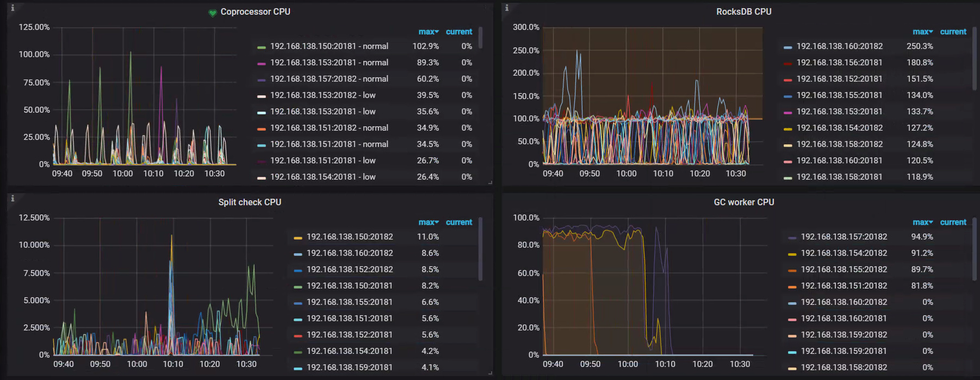Image resolution: width=980 pixels, height=380 pixels.
Task: Toggle series 192.168.138.160:20182 in RocksDB CPU legend
Action: (x=839, y=46)
